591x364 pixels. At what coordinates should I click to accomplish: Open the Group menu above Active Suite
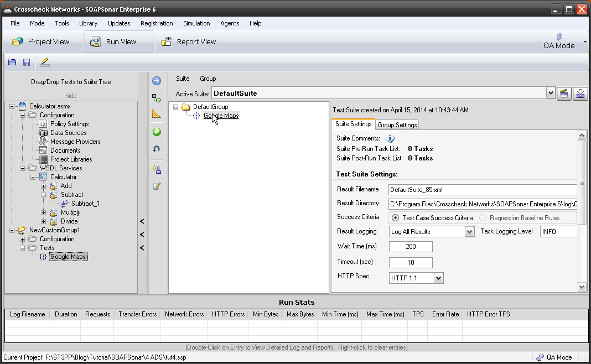[x=208, y=79]
